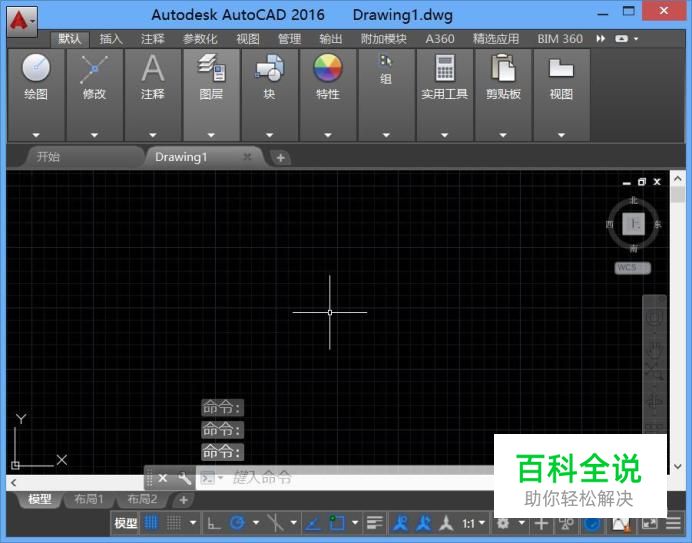
Task: Open the 实用工具 (Utilities) calculator panel
Action: (444, 95)
